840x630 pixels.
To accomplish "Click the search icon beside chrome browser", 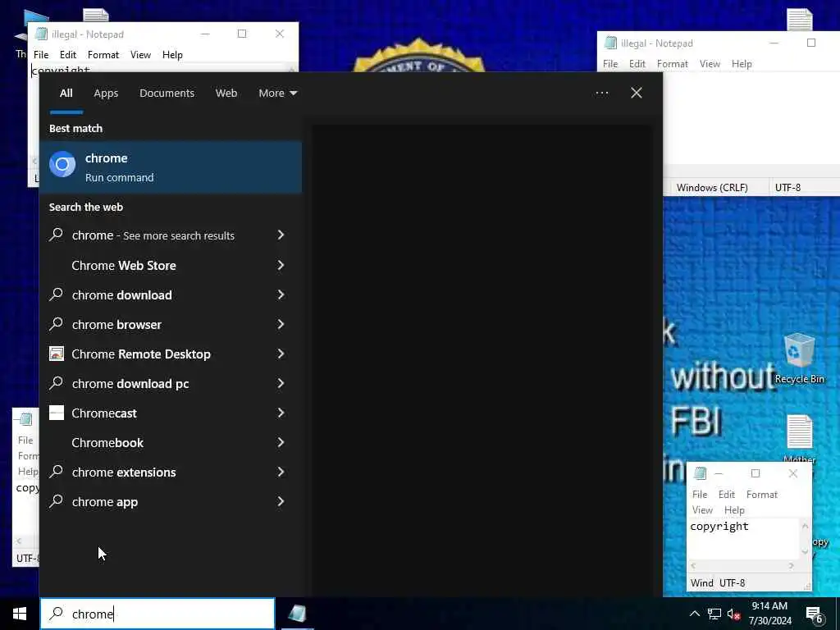I will pyautogui.click(x=57, y=324).
